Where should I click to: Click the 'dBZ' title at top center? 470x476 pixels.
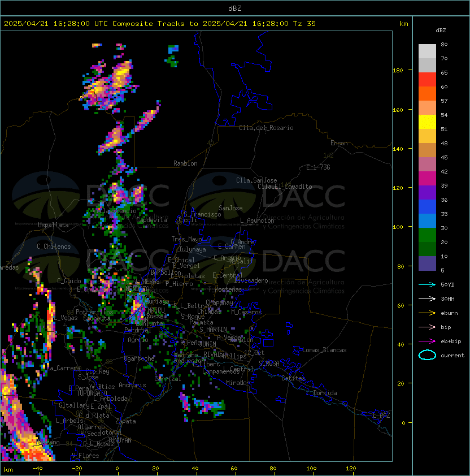pos(235,8)
